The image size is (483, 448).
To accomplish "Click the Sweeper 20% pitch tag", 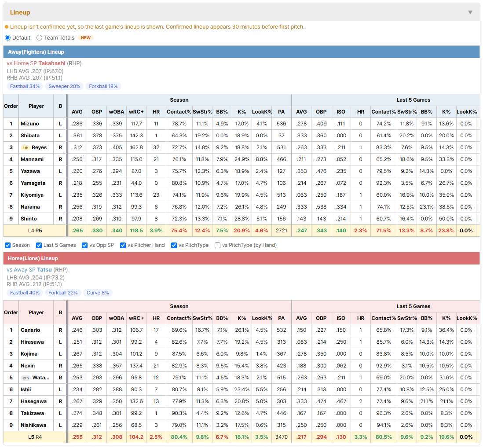I will pyautogui.click(x=64, y=86).
